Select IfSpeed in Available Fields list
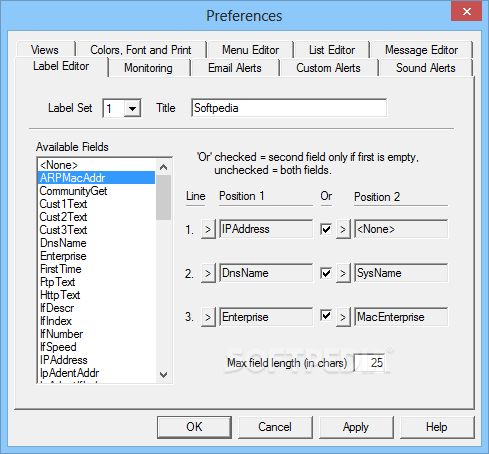This screenshot has width=489, height=454. (x=97, y=347)
